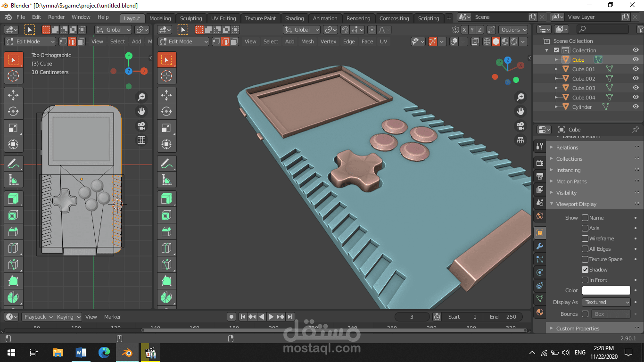The height and width of the screenshot is (362, 644).
Task: Click the timeline play button
Action: 271,317
